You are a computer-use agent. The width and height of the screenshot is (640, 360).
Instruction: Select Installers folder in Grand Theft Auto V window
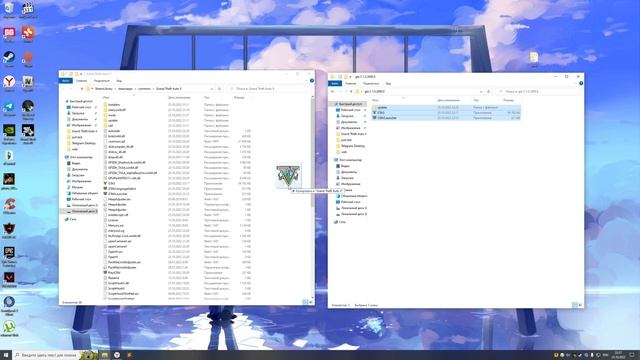pyautogui.click(x=113, y=104)
